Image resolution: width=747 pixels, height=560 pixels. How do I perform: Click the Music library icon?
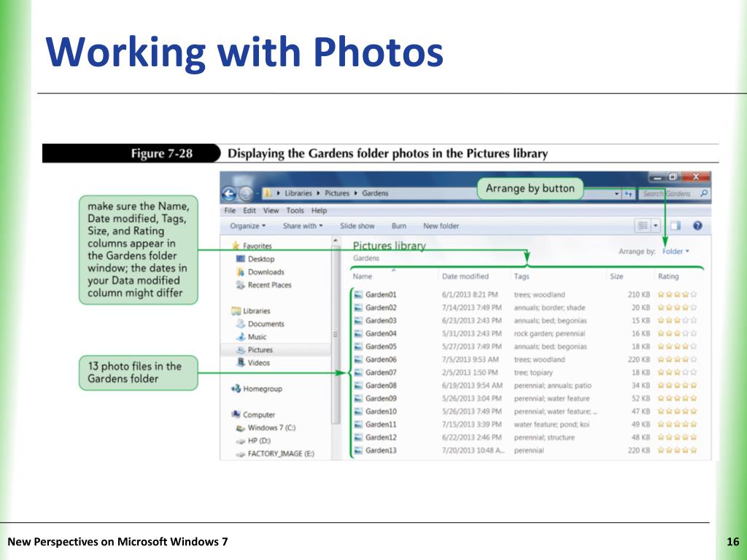[x=241, y=337]
